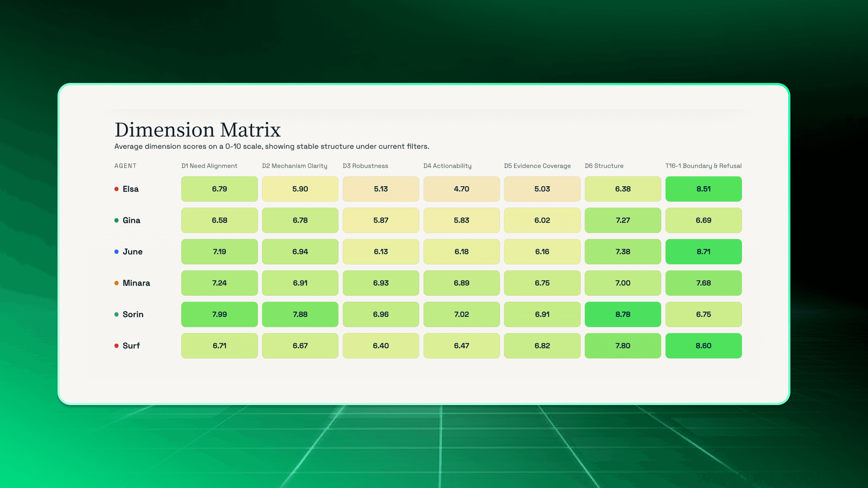Click Surf's 6.40 Robustness cell
Viewport: 868px width, 488px height.
click(381, 346)
